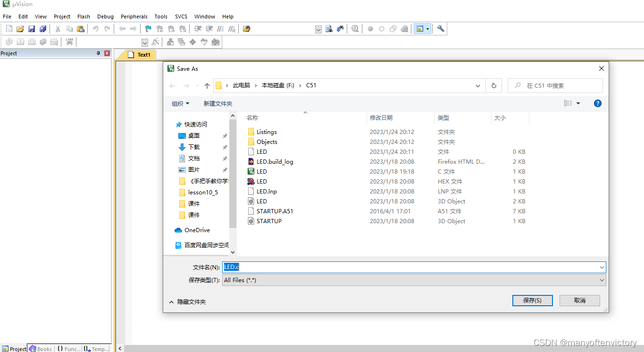The image size is (644, 352).
Task: Expand the address bar path dropdown
Action: pyautogui.click(x=479, y=86)
